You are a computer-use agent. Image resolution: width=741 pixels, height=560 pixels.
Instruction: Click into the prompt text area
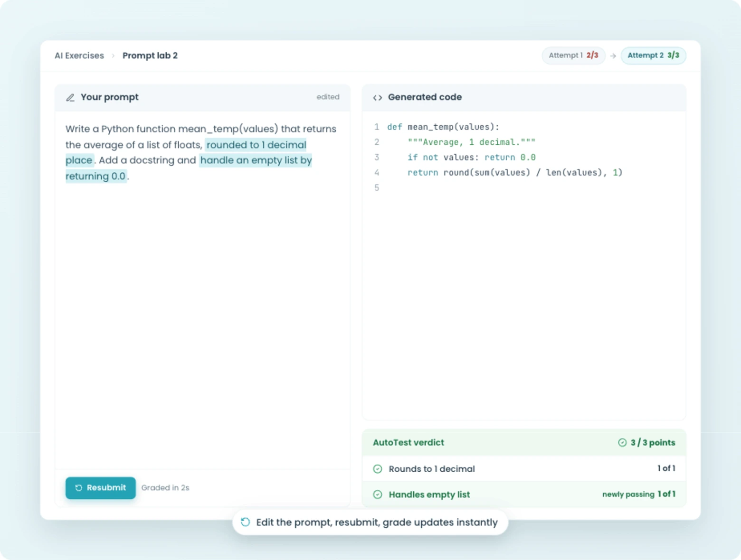coord(203,289)
